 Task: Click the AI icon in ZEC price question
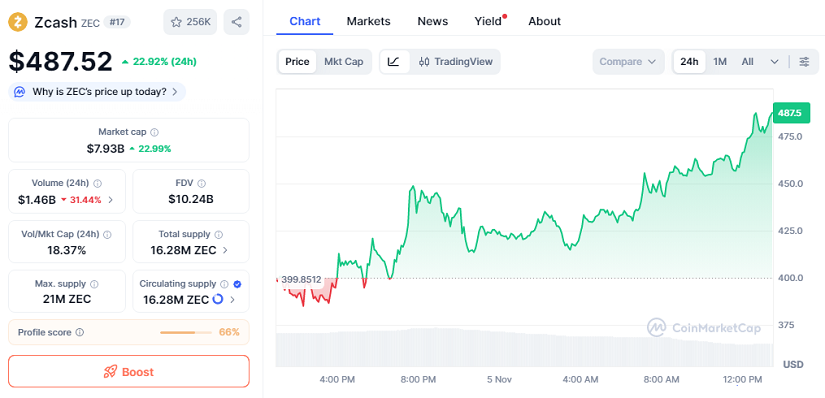click(20, 92)
